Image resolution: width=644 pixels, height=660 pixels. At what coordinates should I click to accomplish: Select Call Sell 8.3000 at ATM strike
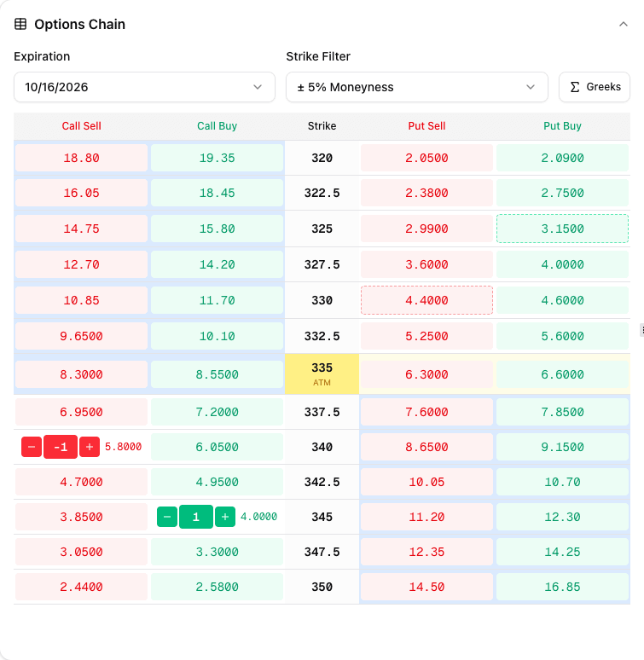(x=82, y=374)
